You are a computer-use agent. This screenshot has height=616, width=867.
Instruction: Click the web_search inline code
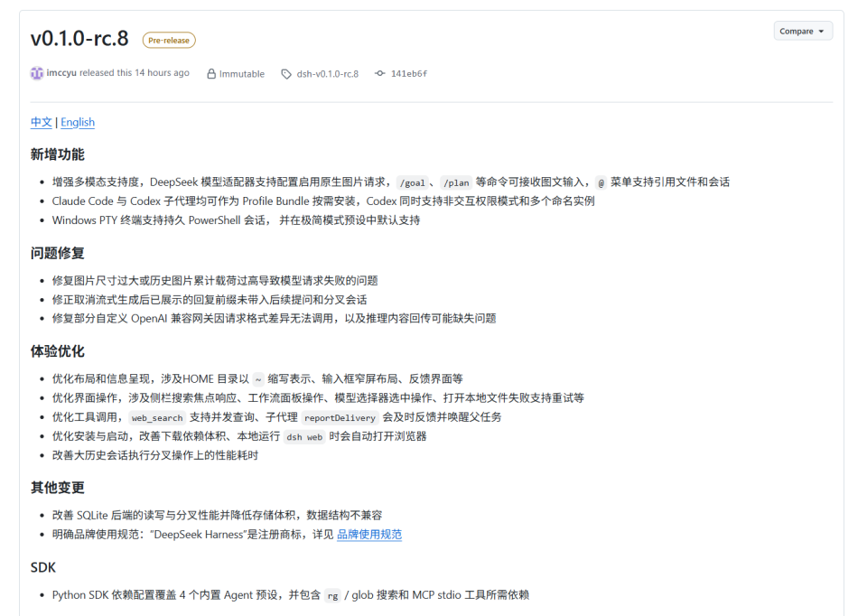click(157, 417)
